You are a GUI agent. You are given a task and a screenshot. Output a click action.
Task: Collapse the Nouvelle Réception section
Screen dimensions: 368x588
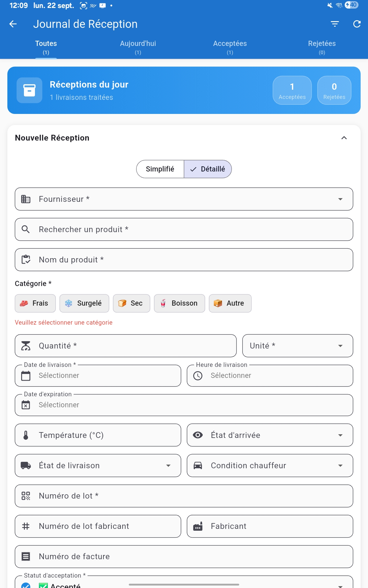344,138
